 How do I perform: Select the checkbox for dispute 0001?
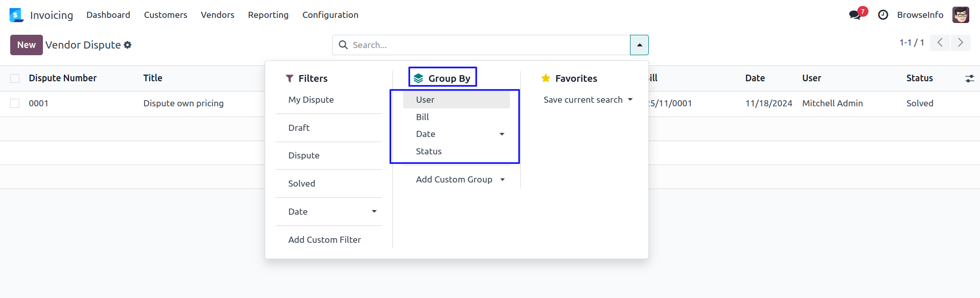coord(15,103)
